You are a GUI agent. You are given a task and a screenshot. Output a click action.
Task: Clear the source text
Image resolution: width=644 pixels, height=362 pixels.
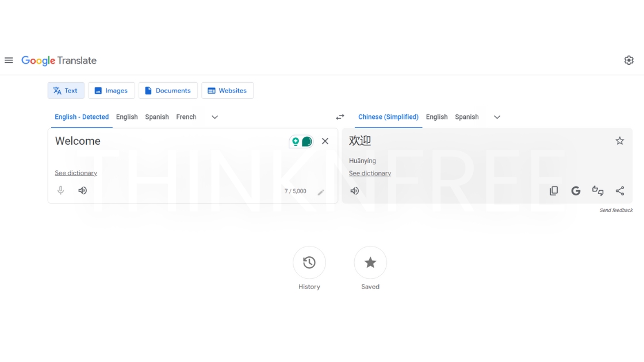pyautogui.click(x=325, y=141)
